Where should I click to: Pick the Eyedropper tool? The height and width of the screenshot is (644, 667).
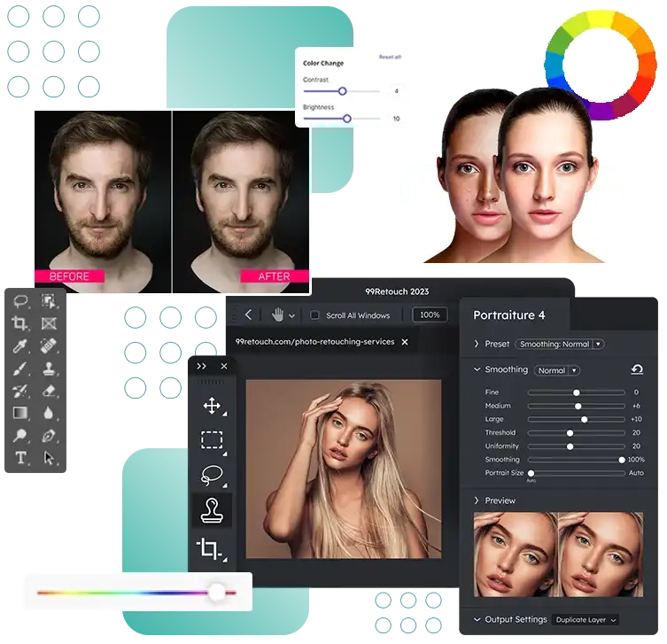(x=20, y=345)
